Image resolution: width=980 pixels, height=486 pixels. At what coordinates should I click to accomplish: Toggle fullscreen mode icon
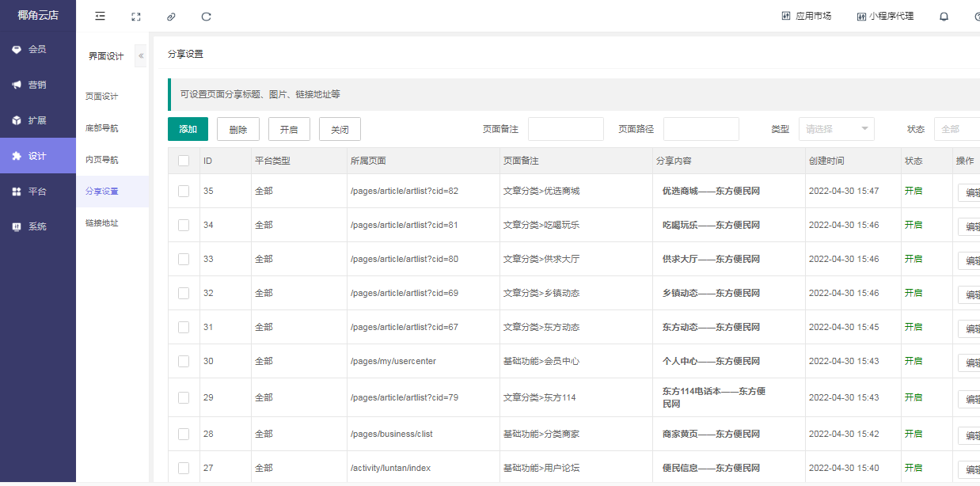135,16
